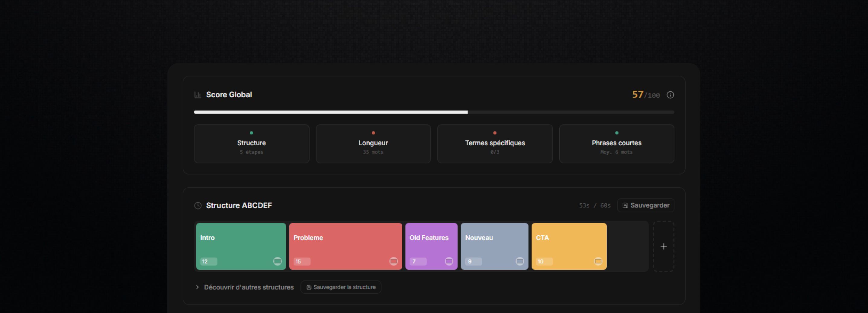This screenshot has height=313, width=868.
Task: Click the save icon inside the Sauvegarder button
Action: click(x=625, y=205)
